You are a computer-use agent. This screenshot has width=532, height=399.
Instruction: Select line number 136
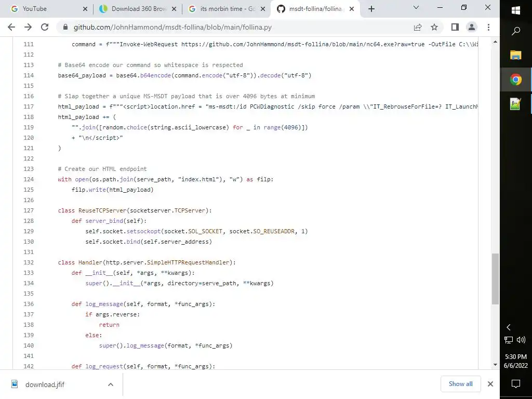29,304
